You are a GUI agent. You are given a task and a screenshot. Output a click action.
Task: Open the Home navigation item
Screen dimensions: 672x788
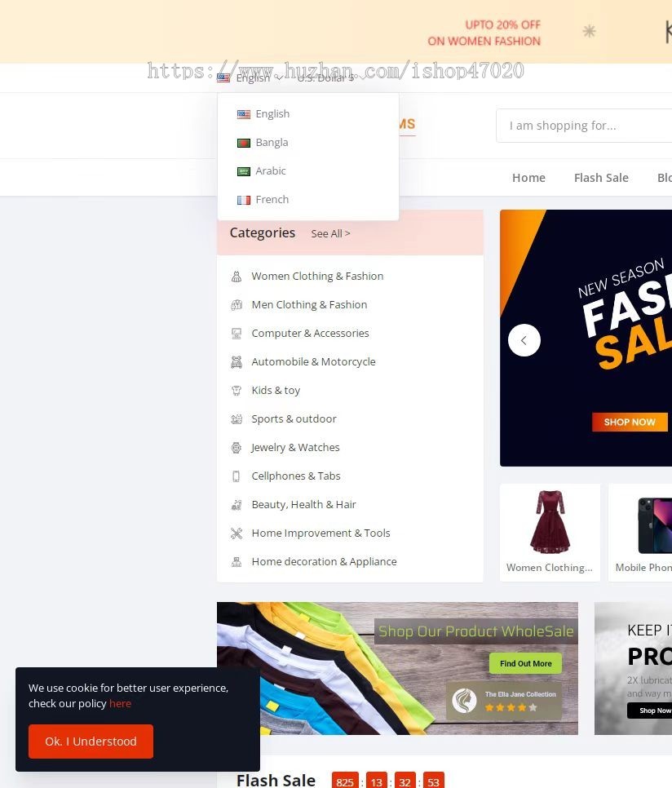528,178
